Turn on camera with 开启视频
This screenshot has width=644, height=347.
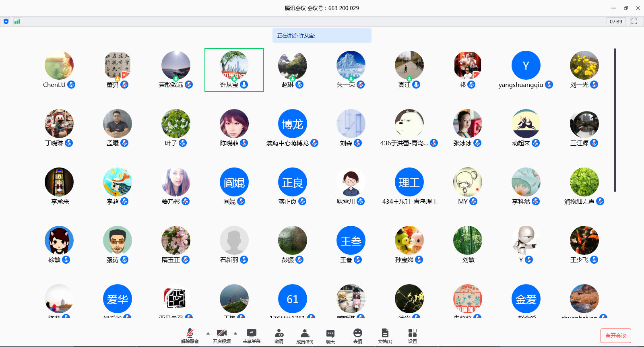[221, 335]
